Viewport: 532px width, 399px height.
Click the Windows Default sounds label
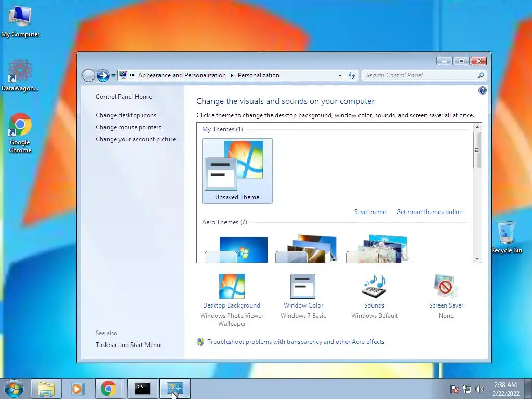[x=375, y=315]
